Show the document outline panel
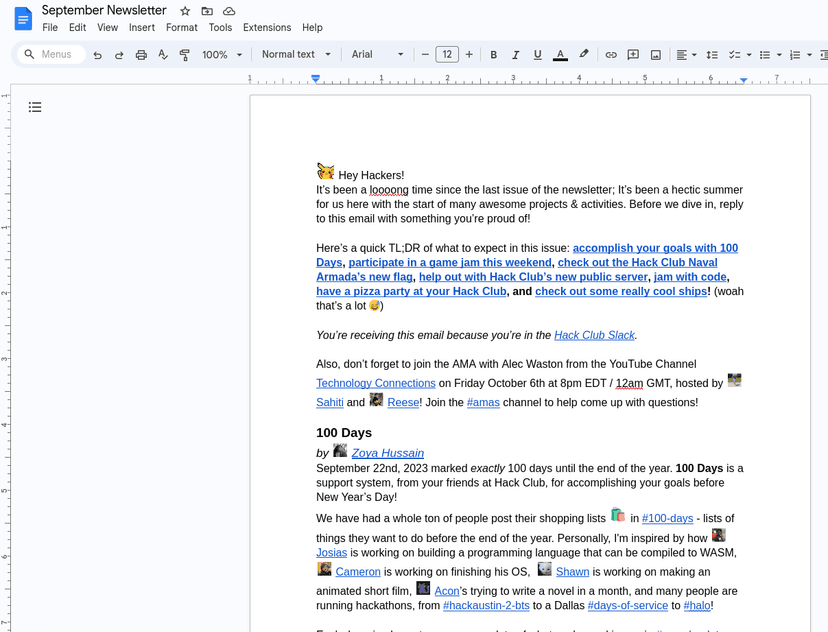Viewport: 828px width, 632px height. pyautogui.click(x=35, y=107)
